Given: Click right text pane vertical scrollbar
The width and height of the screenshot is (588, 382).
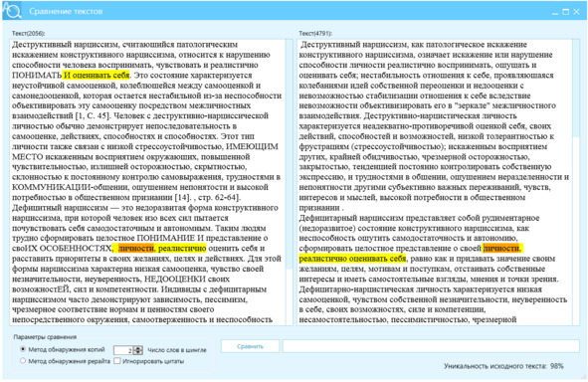Looking at the screenshot, I should pyautogui.click(x=576, y=182).
